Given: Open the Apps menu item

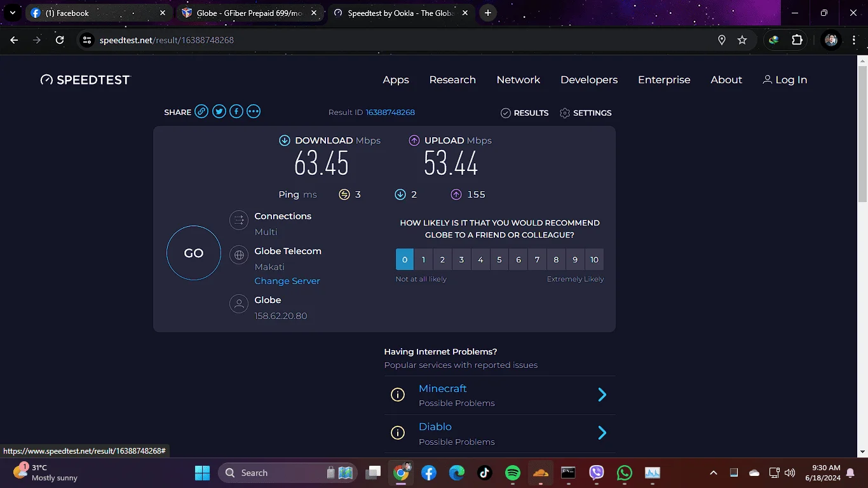Looking at the screenshot, I should (396, 79).
